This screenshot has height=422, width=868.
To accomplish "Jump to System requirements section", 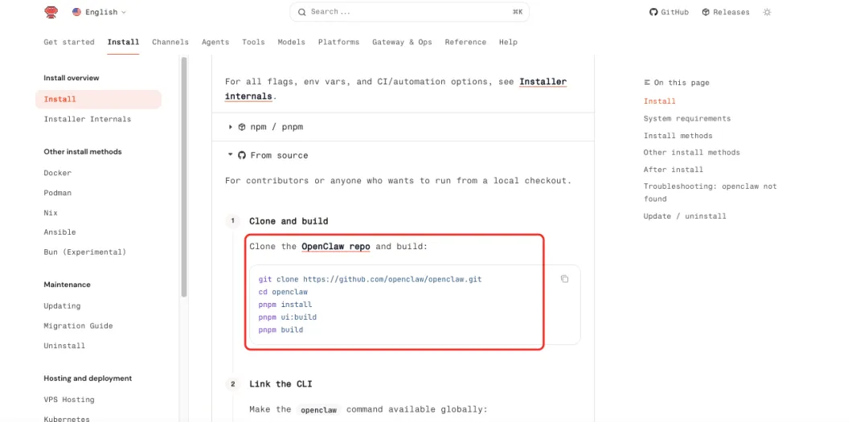I will [687, 118].
